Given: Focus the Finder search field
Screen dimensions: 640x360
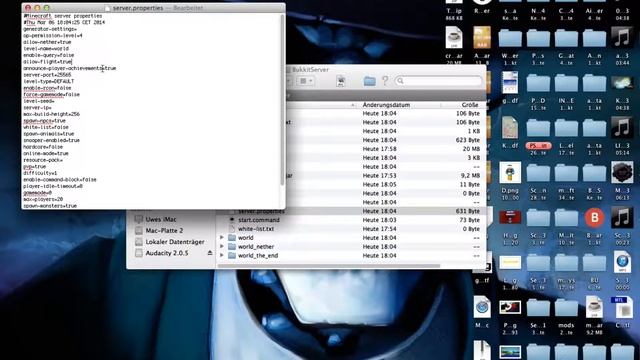Looking at the screenshot, I should click(x=438, y=81).
